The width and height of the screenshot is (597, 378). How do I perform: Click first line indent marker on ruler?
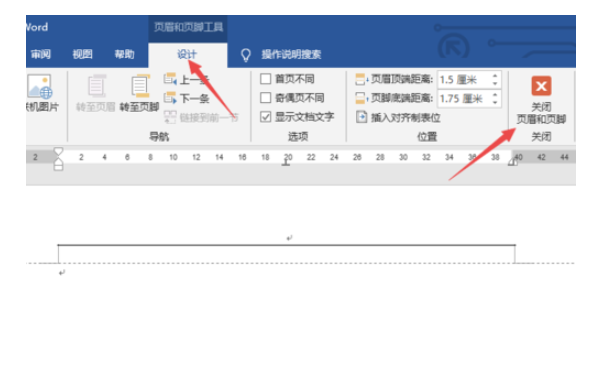[58, 151]
